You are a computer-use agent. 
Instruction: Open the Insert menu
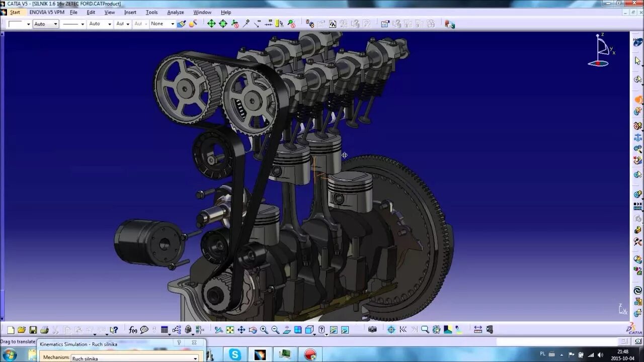pyautogui.click(x=130, y=12)
